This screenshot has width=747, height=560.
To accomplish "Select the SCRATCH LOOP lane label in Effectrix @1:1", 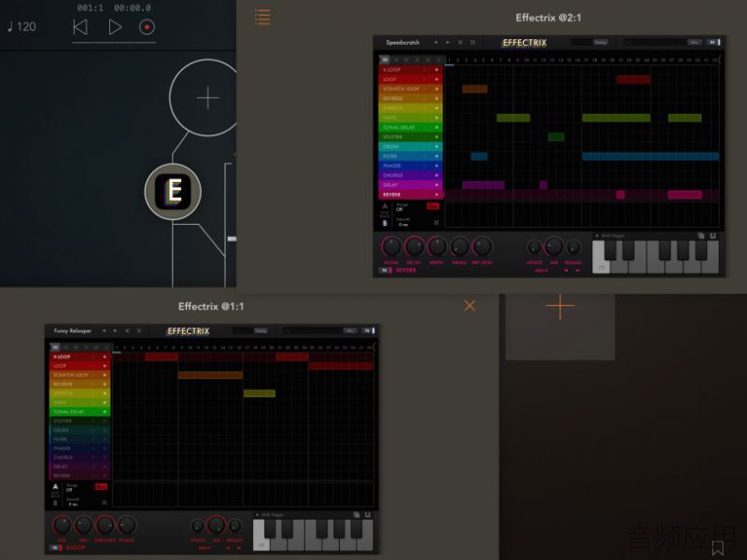I will (71, 375).
